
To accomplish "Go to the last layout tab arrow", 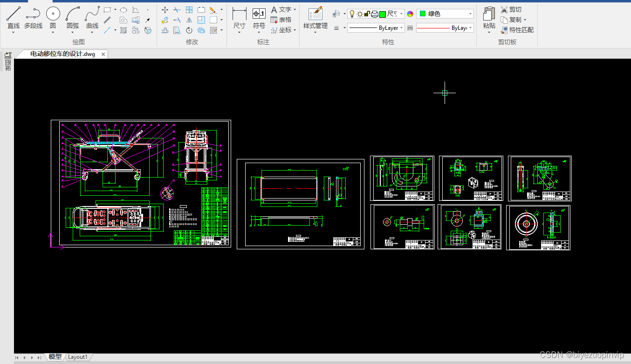I will point(39,357).
